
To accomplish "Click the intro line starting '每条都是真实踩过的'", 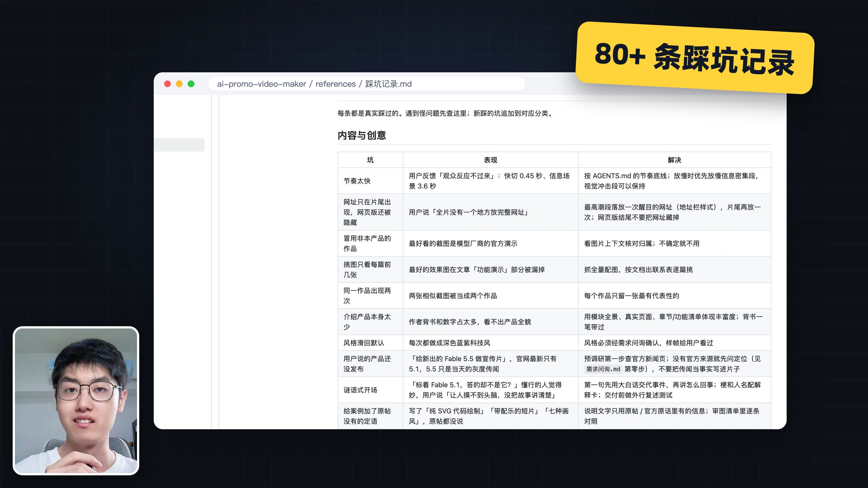I will 446,114.
